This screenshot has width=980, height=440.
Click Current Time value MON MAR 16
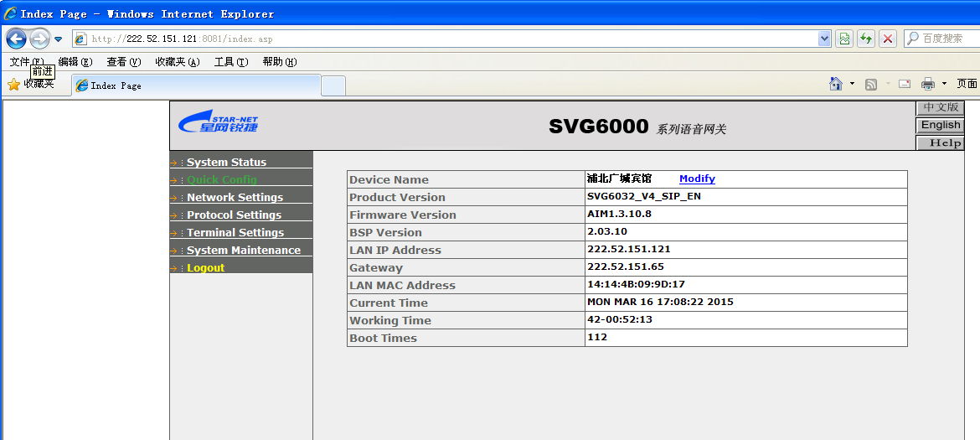coord(660,301)
